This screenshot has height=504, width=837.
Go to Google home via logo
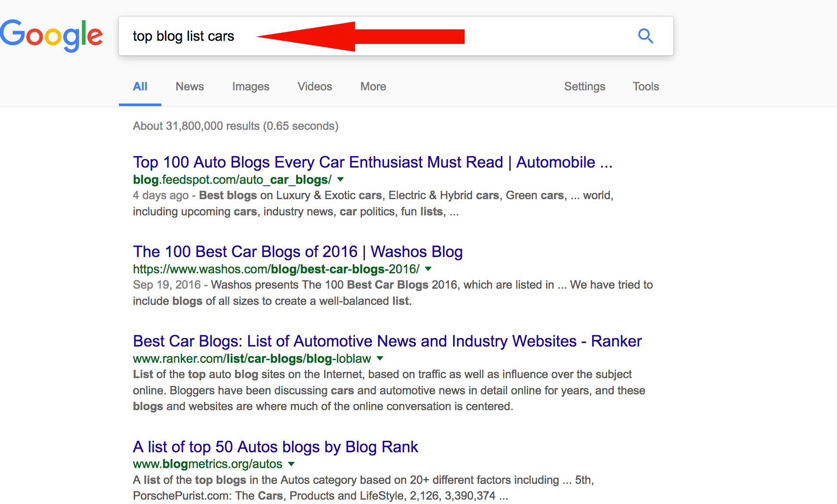pos(51,36)
